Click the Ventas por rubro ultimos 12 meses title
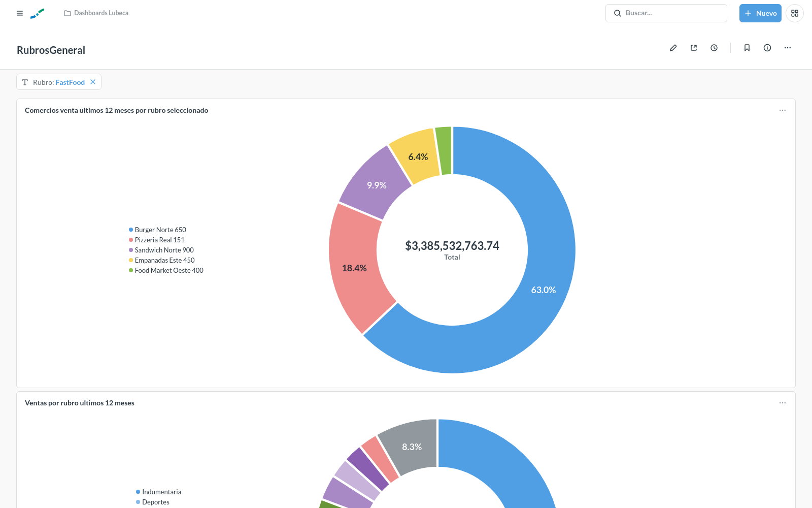This screenshot has width=812, height=508. coord(80,403)
